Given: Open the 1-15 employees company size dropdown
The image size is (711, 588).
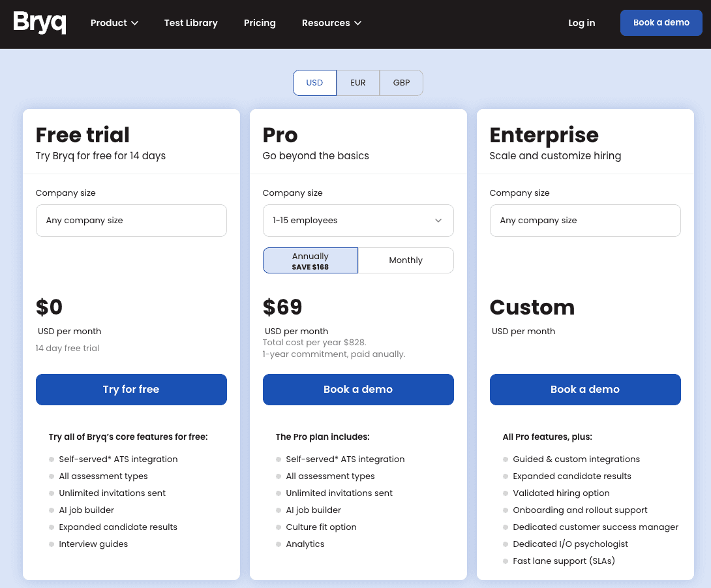Looking at the screenshot, I should pyautogui.click(x=358, y=221).
